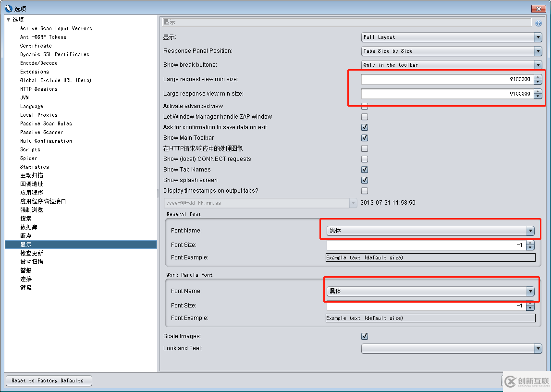This screenshot has width=551, height=392.
Task: Open 主动扫描 options entry
Action: [x=32, y=175]
